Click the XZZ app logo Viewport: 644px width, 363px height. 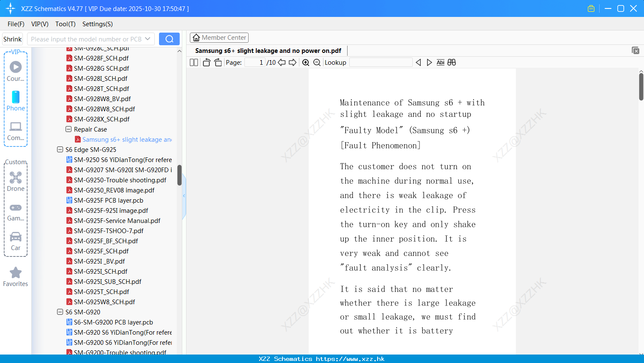tap(11, 8)
